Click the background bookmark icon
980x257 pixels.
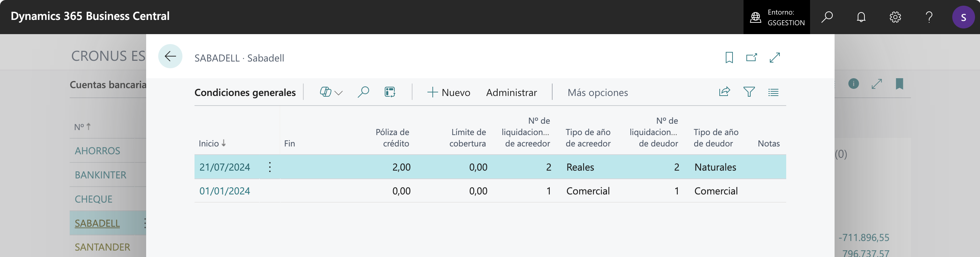(x=899, y=84)
